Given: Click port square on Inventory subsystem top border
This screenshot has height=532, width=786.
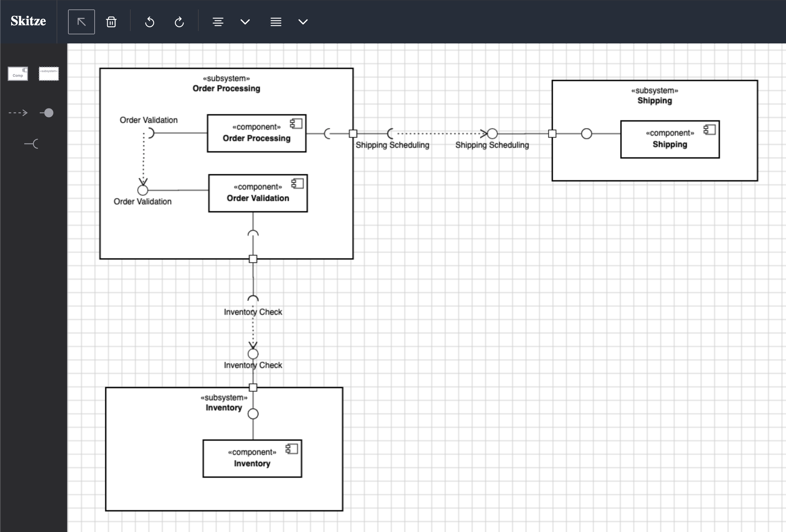Looking at the screenshot, I should (253, 388).
